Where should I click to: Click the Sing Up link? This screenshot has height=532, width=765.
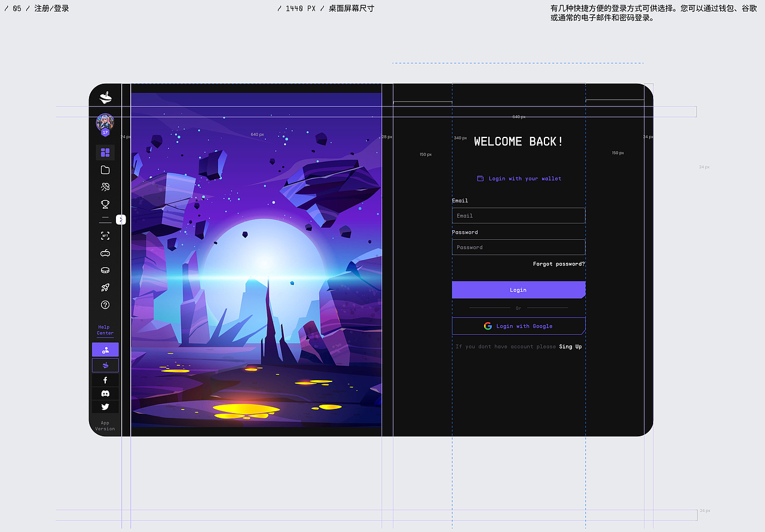tap(570, 347)
